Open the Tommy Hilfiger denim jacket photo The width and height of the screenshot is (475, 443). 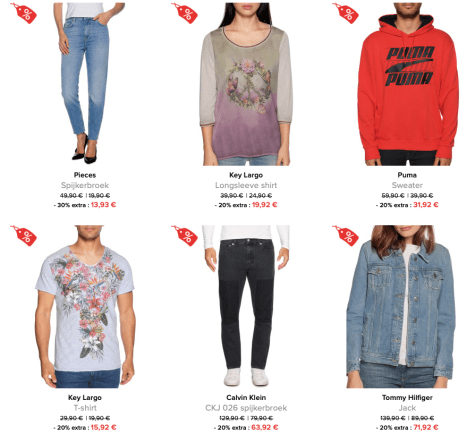click(400, 307)
